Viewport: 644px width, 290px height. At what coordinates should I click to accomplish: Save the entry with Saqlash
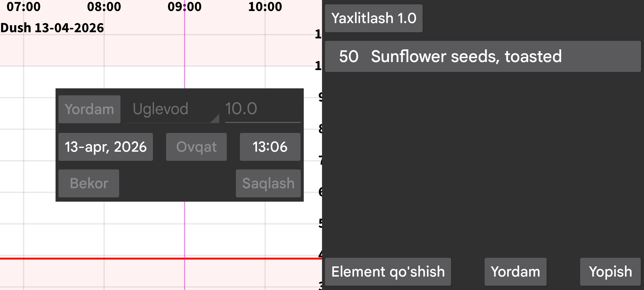(268, 183)
